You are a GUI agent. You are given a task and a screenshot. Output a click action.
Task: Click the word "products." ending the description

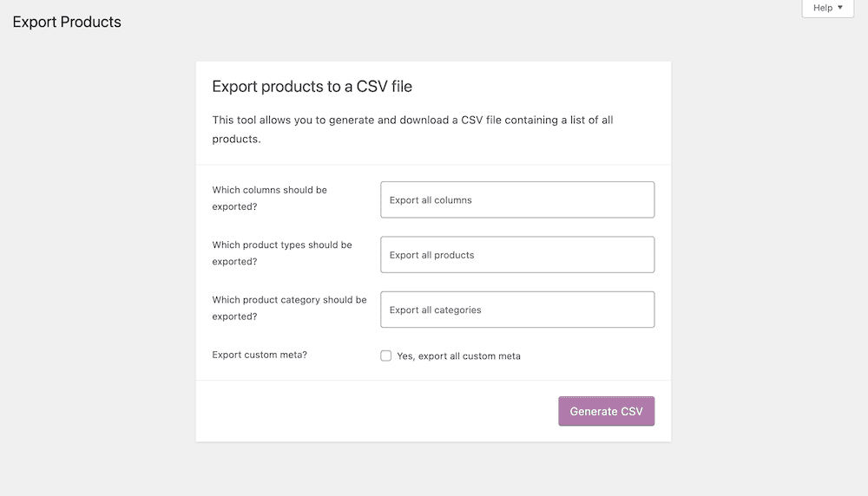236,139
